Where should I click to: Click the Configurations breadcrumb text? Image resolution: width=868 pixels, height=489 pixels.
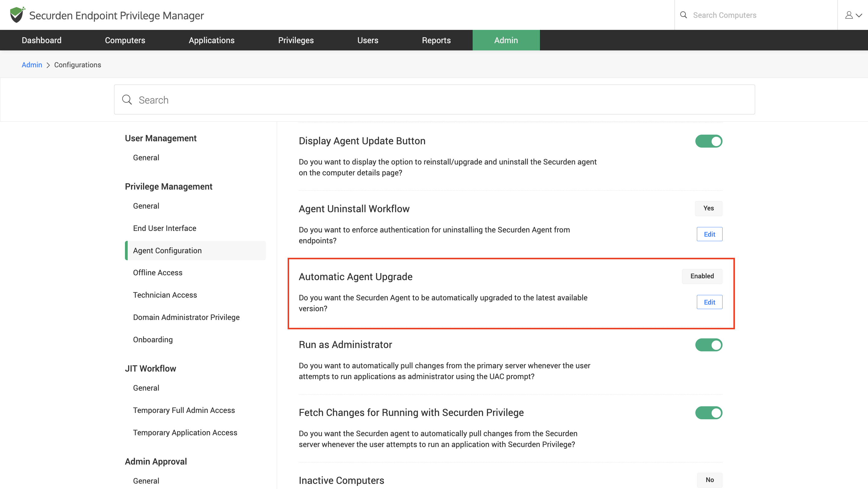tap(78, 65)
